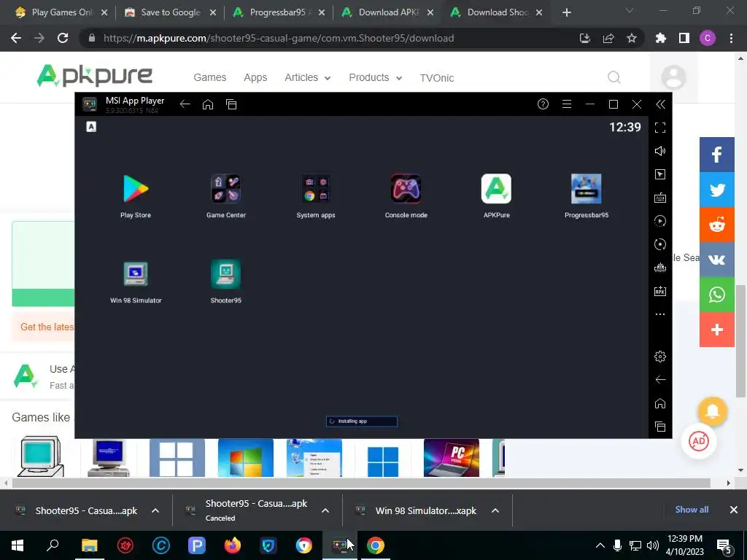747x560 pixels.
Task: Expand options for Win 98 Simulator download
Action: click(495, 510)
